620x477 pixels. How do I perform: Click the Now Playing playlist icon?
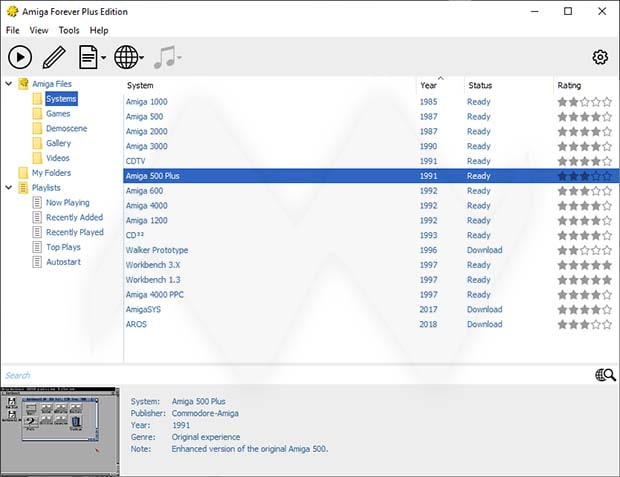(37, 203)
